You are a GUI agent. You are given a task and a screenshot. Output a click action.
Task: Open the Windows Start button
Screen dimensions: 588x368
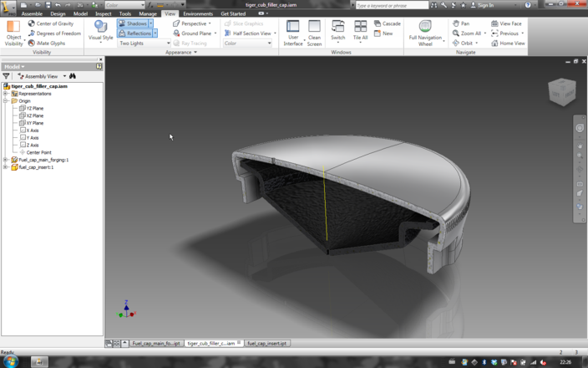coord(10,362)
